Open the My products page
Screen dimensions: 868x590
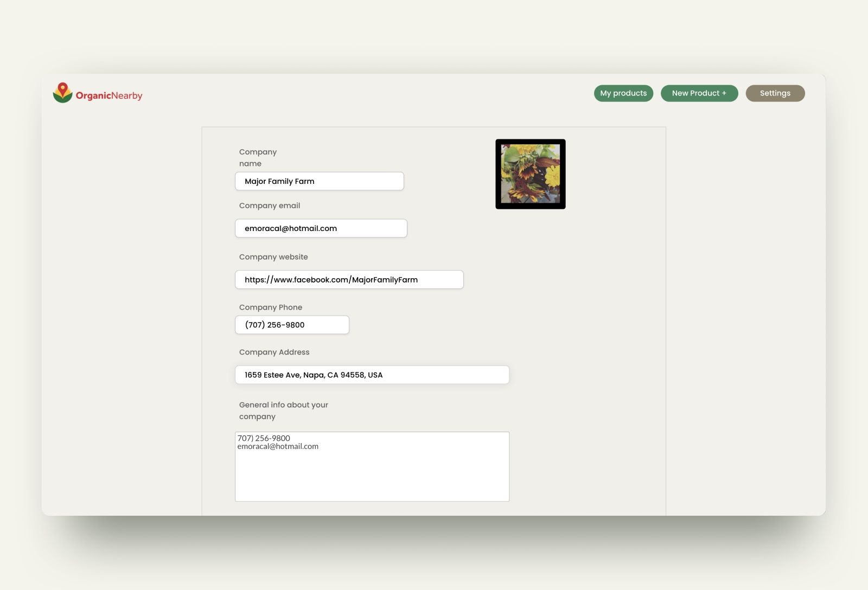[x=623, y=93]
